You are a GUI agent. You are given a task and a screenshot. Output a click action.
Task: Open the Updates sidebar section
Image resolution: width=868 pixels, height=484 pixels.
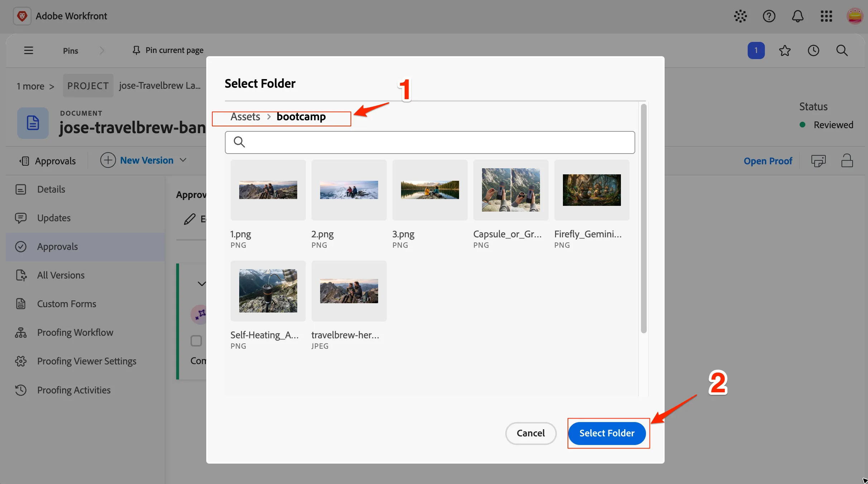point(85,218)
